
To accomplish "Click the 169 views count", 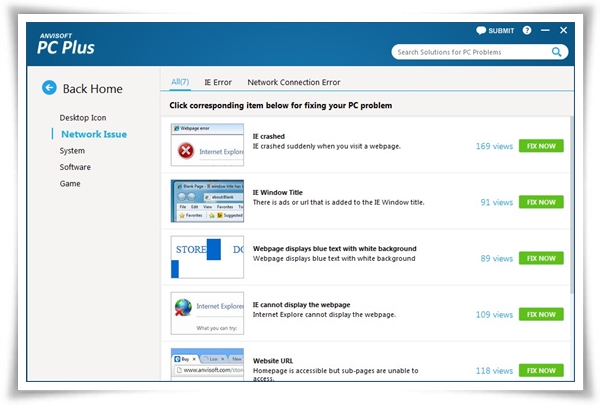I will [x=494, y=146].
